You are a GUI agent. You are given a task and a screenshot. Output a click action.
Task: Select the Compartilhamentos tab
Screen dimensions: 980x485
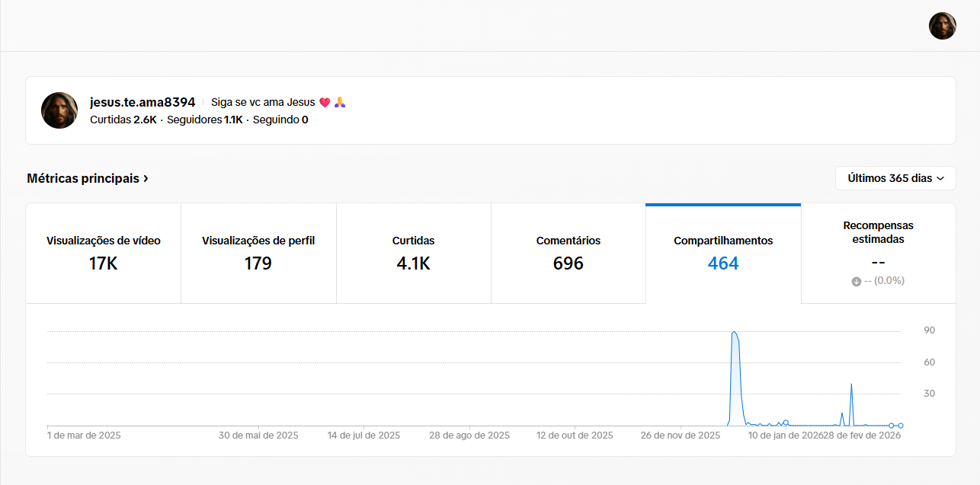[723, 253]
